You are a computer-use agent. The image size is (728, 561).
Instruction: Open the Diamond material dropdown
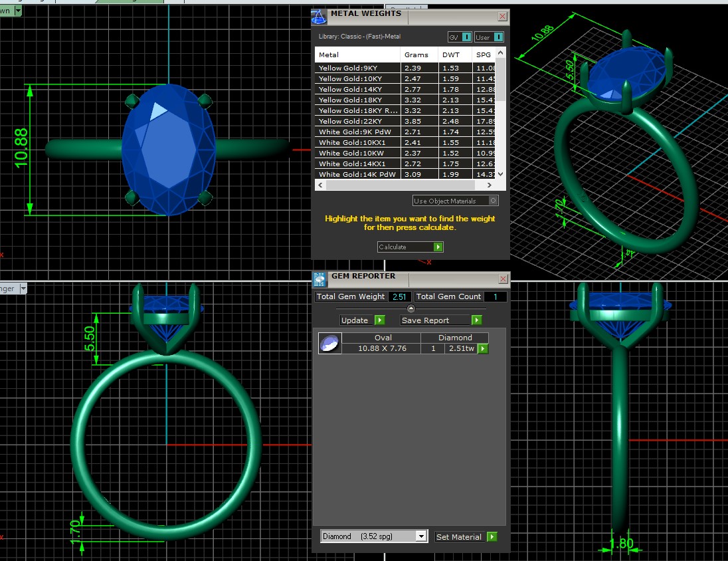[420, 536]
